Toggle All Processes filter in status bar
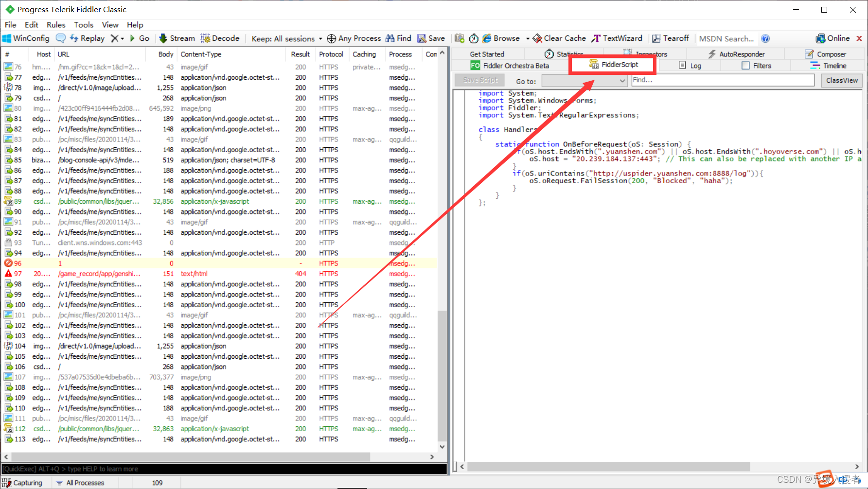Image resolution: width=868 pixels, height=489 pixels. click(80, 483)
